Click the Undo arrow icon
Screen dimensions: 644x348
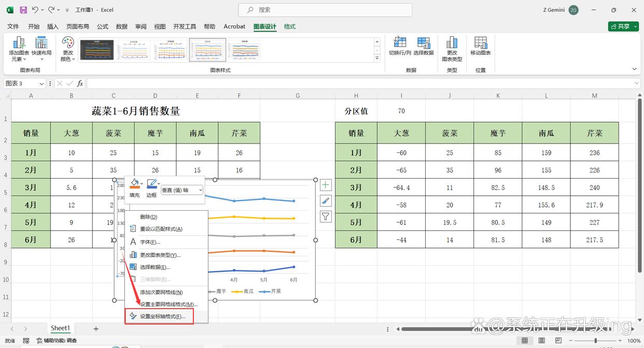coord(35,10)
